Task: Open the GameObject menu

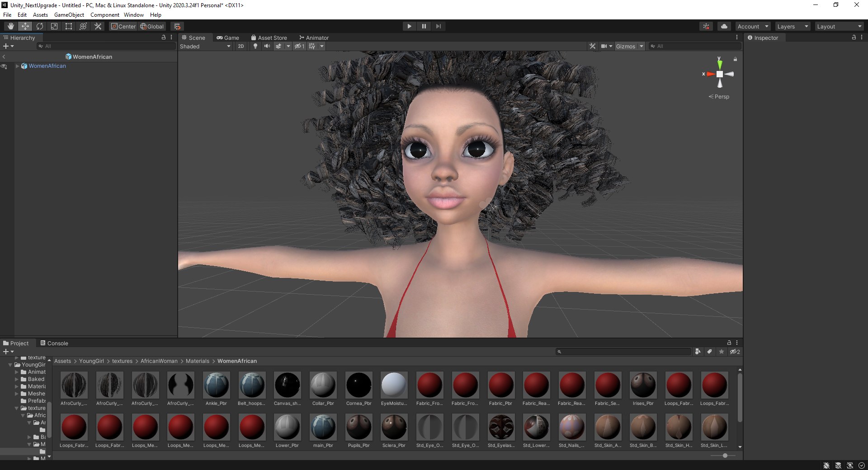Action: click(x=69, y=15)
